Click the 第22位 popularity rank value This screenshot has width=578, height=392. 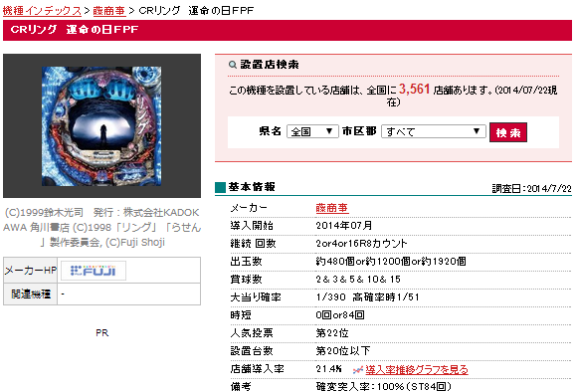tap(331, 333)
